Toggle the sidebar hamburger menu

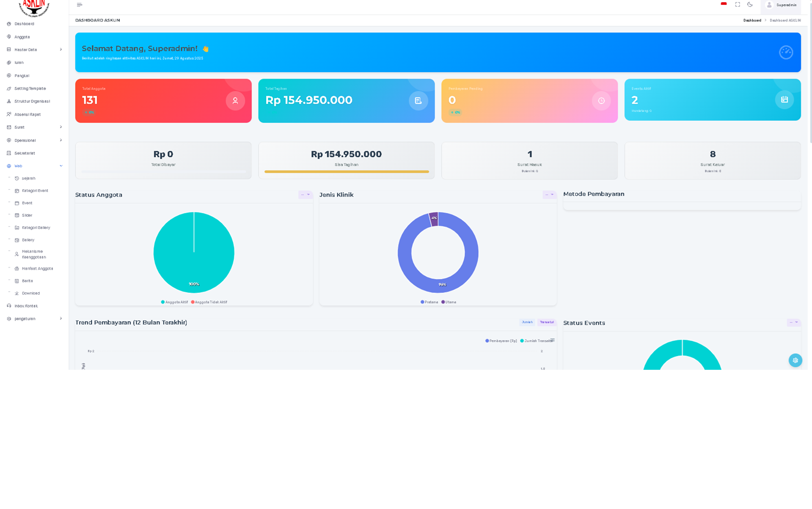point(79,5)
